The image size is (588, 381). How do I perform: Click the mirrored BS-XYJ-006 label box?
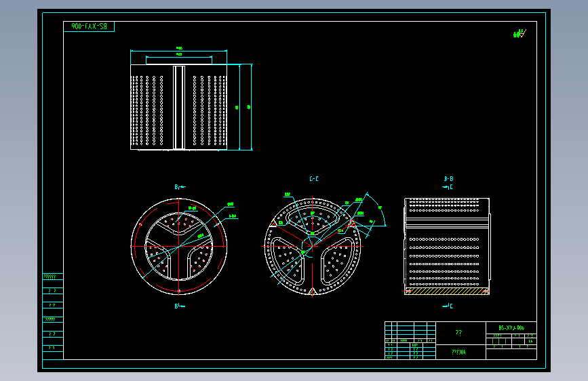[x=89, y=26]
